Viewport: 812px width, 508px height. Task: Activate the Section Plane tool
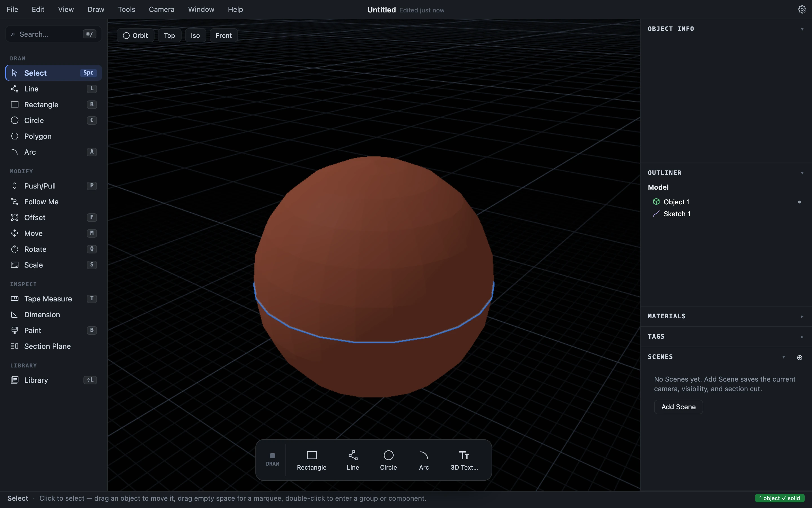coord(54,346)
